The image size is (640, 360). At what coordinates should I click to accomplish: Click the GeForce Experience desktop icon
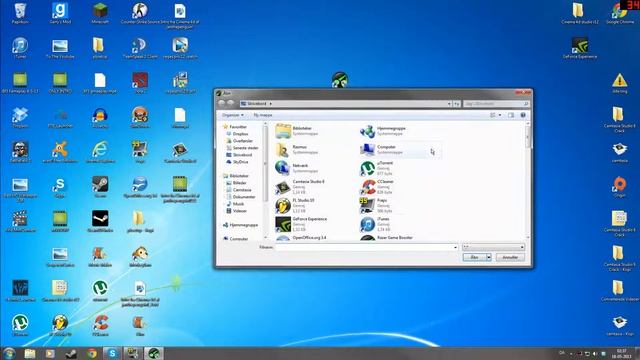[x=580, y=48]
